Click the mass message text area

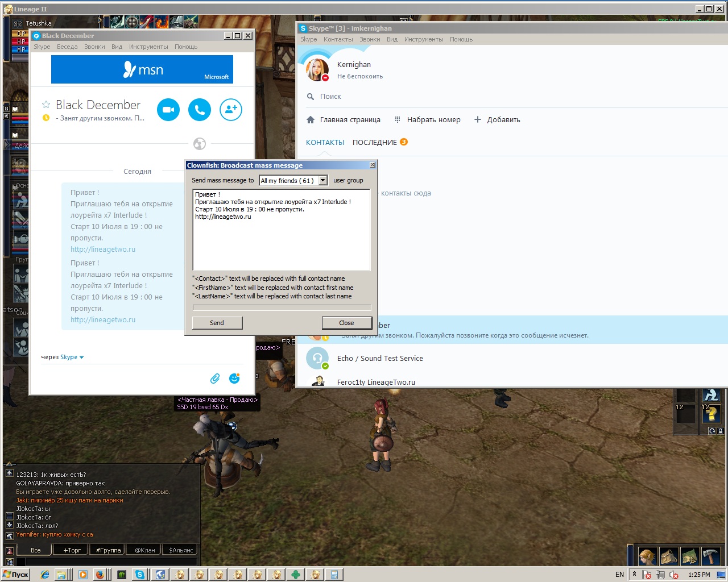click(282, 230)
